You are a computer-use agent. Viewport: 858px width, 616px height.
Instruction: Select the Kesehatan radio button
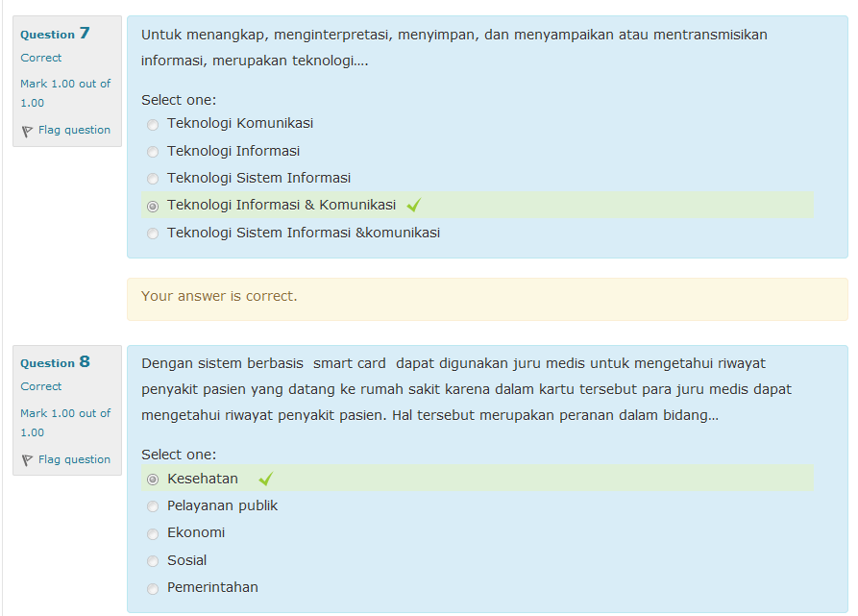point(153,480)
